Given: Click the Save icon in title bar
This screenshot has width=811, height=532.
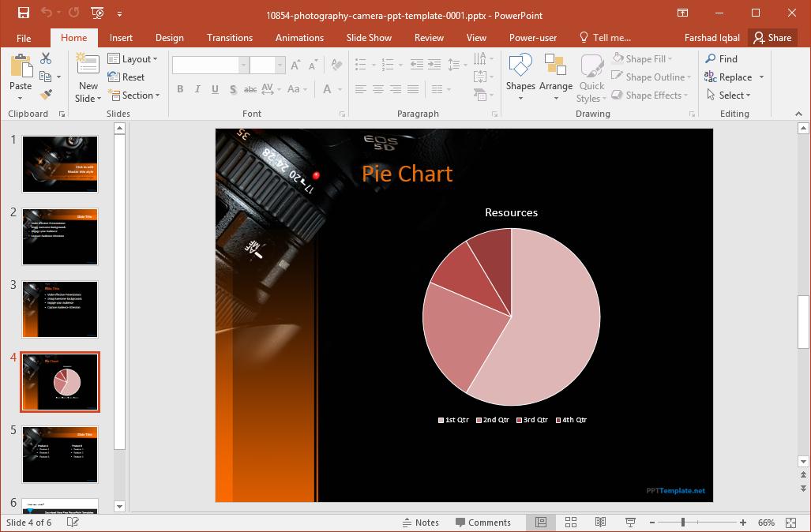Looking at the screenshot, I should pyautogui.click(x=23, y=13).
